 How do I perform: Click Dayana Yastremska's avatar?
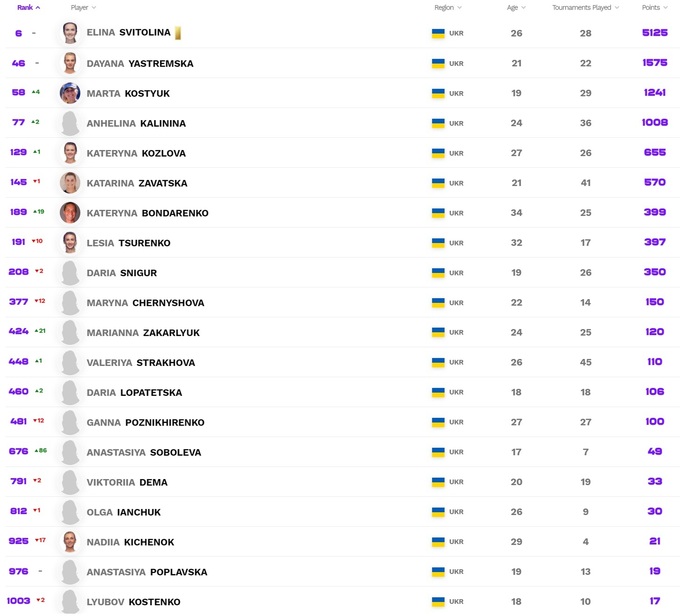click(70, 63)
